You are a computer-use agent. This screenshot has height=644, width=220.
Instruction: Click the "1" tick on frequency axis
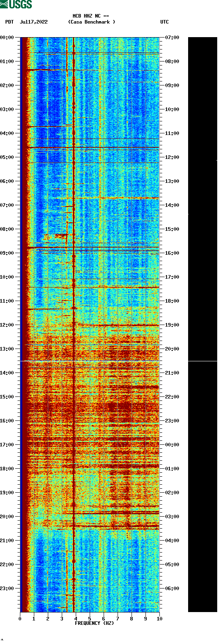pos(34,619)
